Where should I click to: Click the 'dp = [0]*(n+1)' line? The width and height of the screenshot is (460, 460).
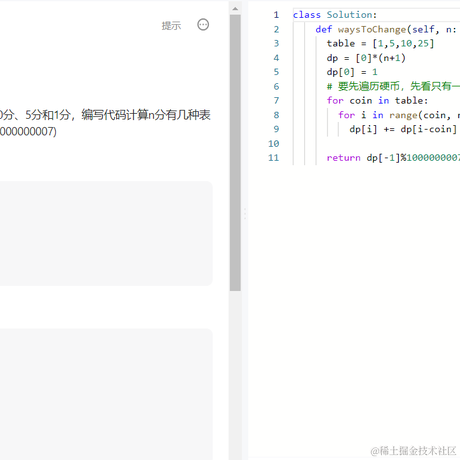click(366, 58)
